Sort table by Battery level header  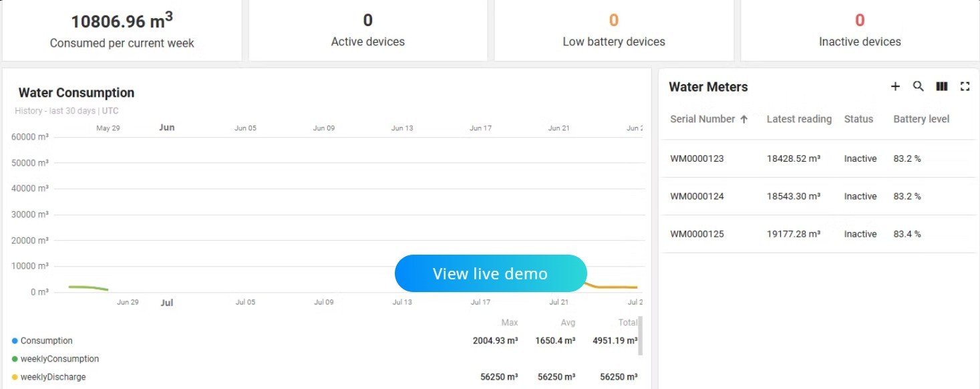pos(921,119)
